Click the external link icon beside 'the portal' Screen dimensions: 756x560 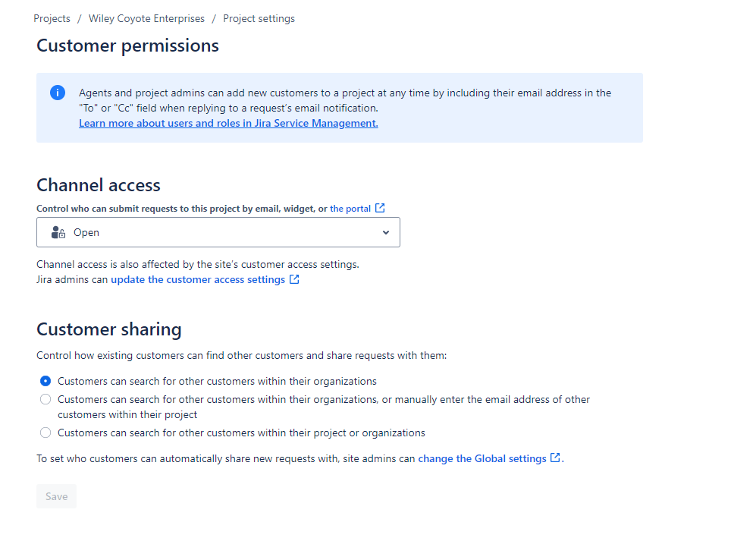381,207
